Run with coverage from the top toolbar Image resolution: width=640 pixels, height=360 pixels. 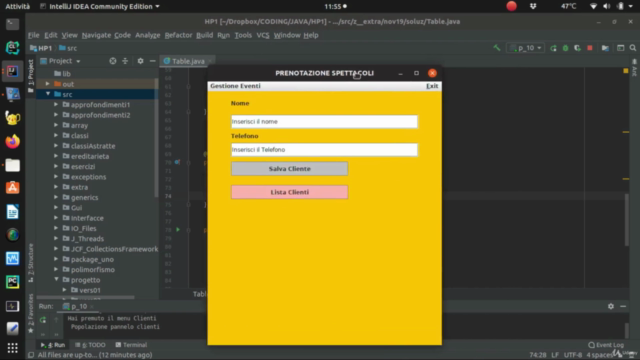point(577,48)
